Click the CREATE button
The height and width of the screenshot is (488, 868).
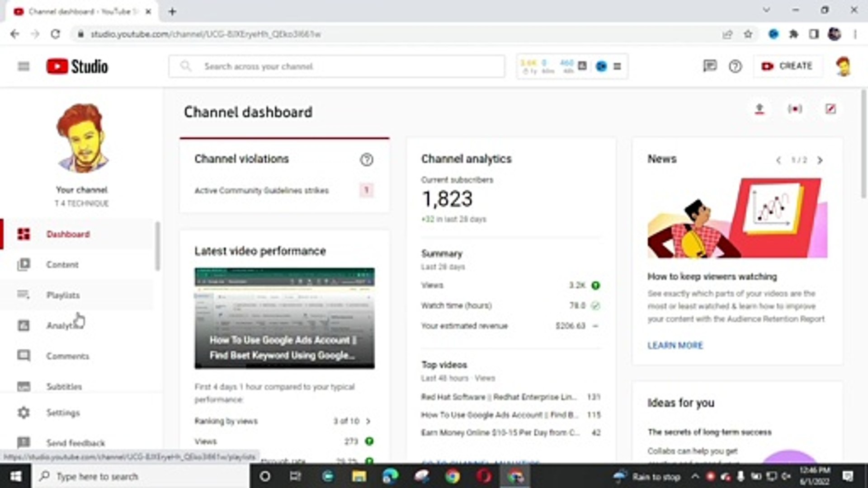[788, 66]
